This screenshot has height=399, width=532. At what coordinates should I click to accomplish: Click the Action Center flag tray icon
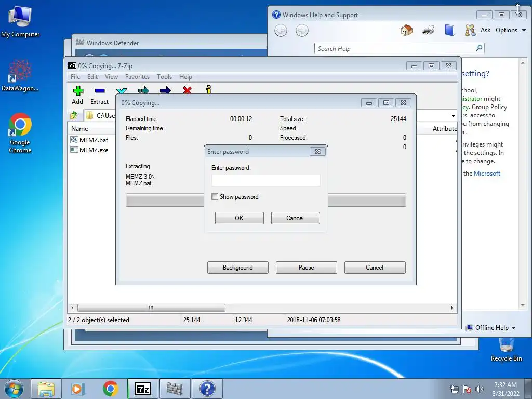pyautogui.click(x=467, y=389)
